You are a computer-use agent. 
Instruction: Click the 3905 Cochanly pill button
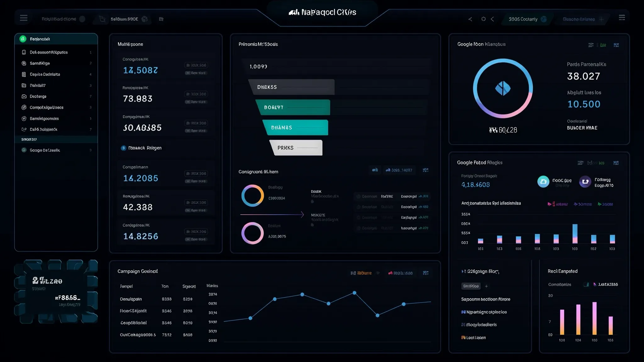point(527,19)
